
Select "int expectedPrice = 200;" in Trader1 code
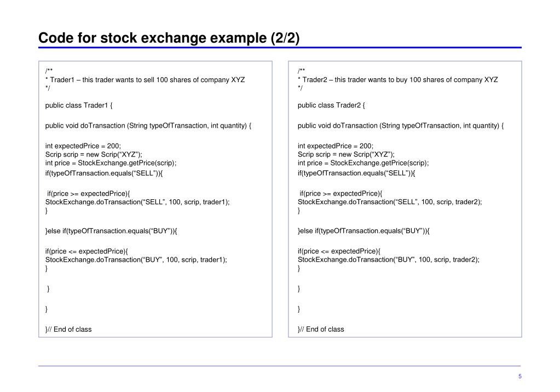[83, 146]
